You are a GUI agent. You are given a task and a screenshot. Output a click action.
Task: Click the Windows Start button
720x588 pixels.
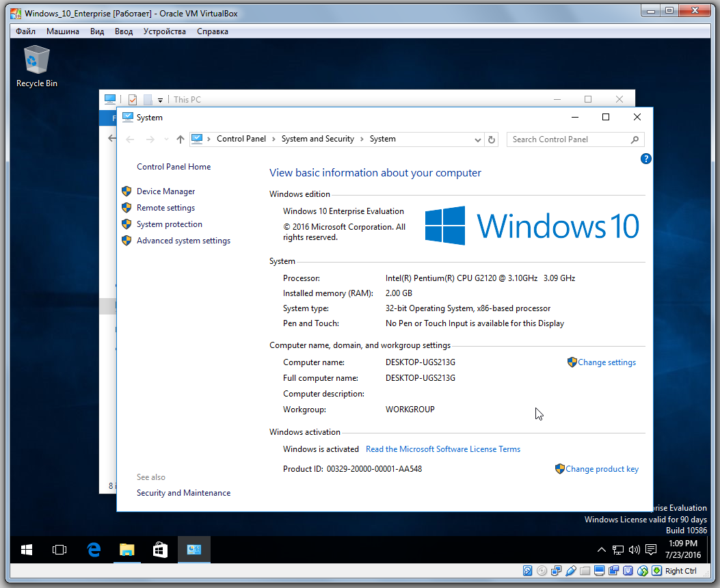pyautogui.click(x=27, y=550)
